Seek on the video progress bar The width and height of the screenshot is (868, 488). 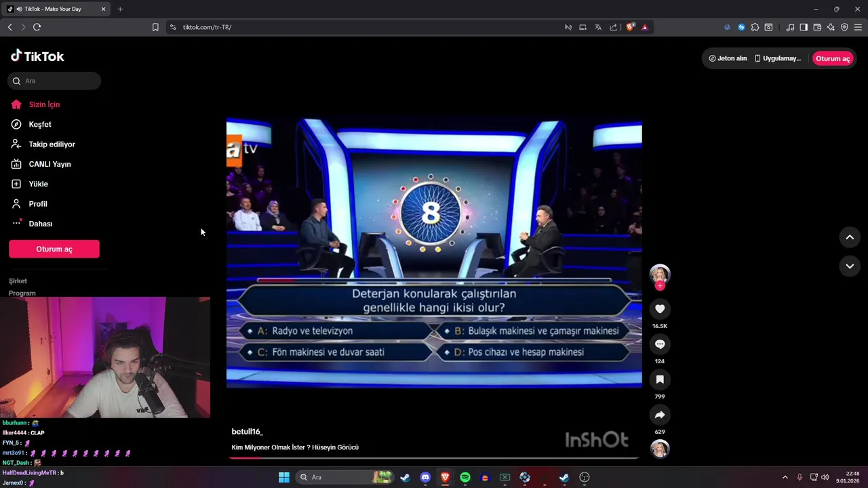(x=434, y=457)
